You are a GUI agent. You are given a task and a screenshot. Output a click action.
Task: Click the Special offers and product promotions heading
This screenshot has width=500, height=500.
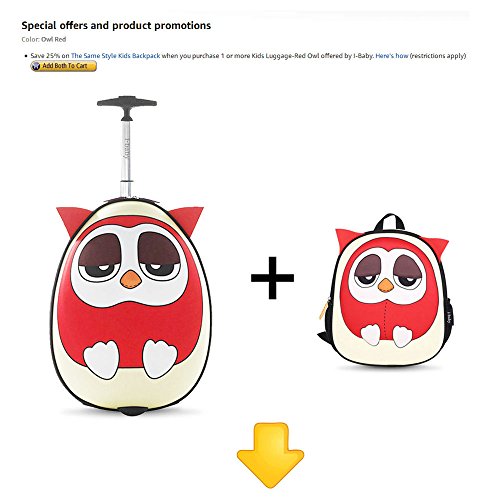[x=116, y=25]
